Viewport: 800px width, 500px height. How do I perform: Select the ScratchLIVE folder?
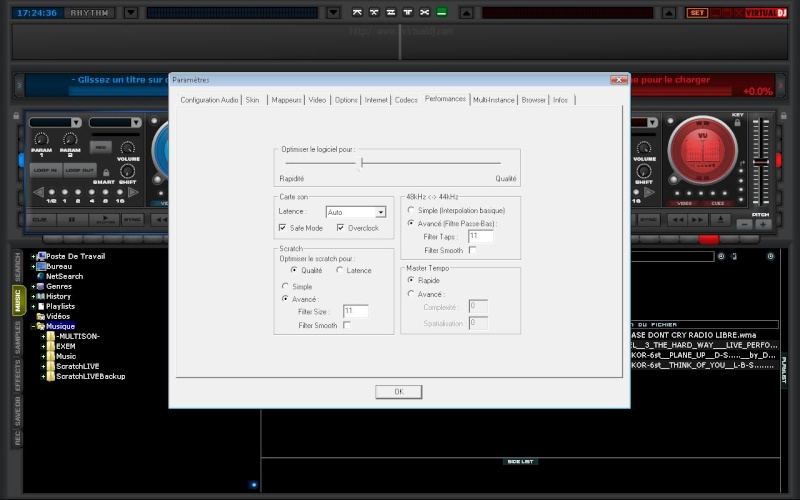click(x=78, y=366)
